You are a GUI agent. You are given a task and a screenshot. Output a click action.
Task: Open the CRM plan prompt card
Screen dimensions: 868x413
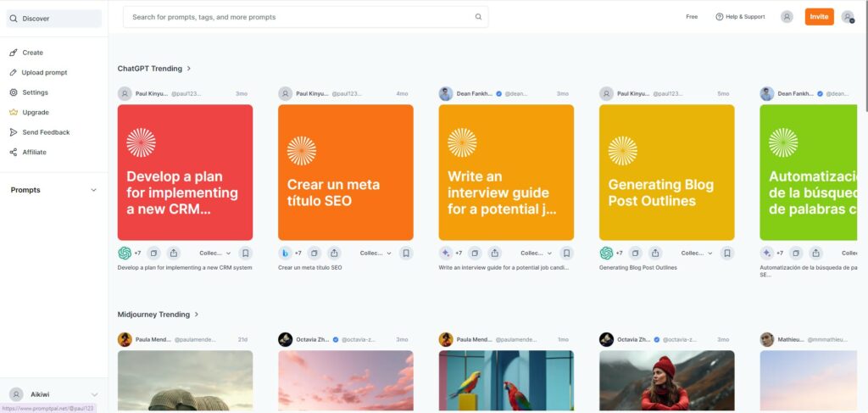click(185, 172)
